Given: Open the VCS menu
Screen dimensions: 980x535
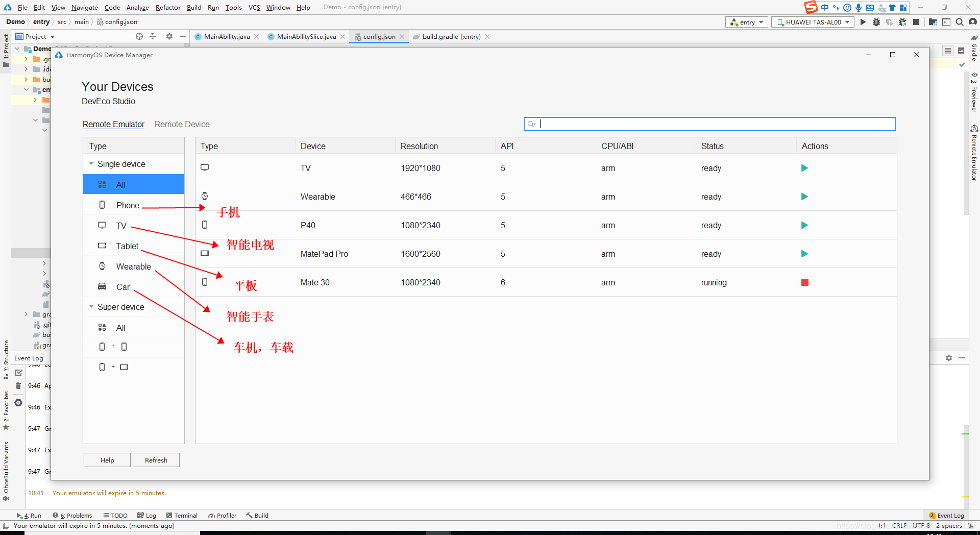Looking at the screenshot, I should pos(254,7).
